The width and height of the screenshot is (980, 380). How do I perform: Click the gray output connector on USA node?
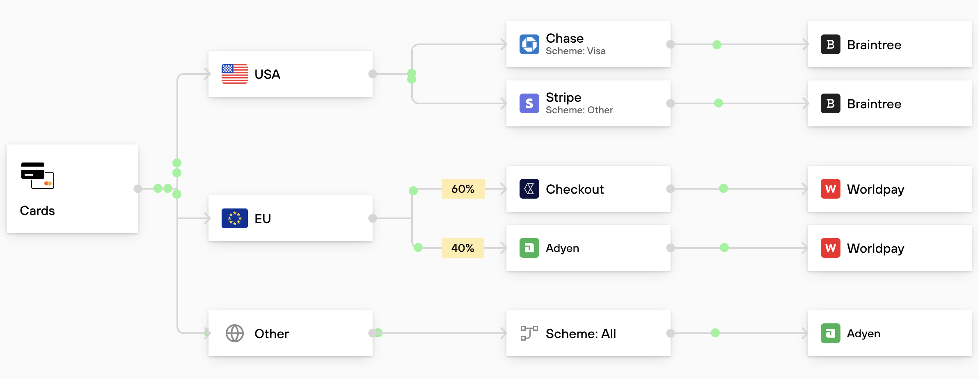(x=373, y=74)
